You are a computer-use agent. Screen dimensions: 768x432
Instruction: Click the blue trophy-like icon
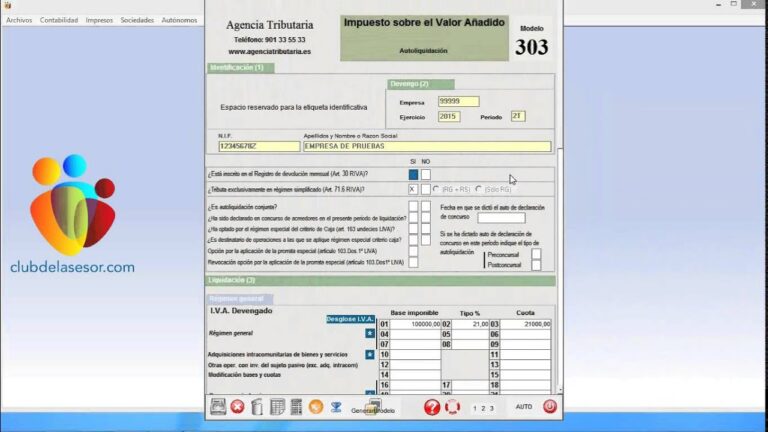pyautogui.click(x=336, y=407)
